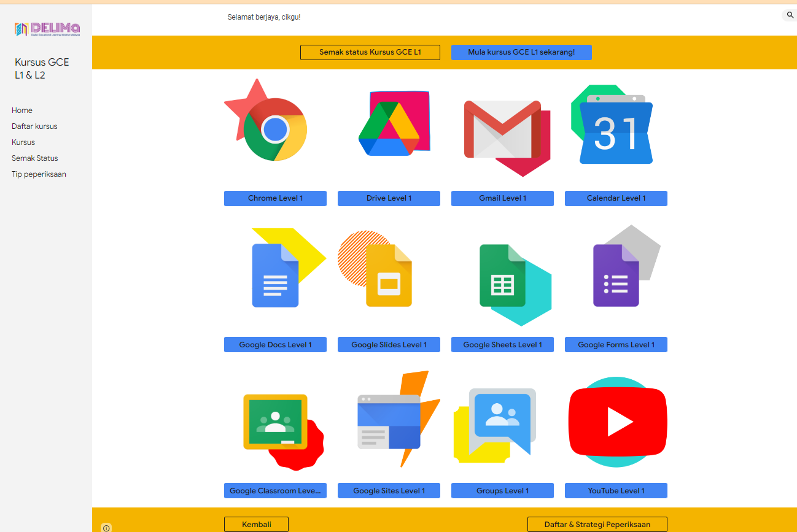Click the Google Calendar 31 icon
The width and height of the screenshot is (797, 532).
tap(616, 129)
